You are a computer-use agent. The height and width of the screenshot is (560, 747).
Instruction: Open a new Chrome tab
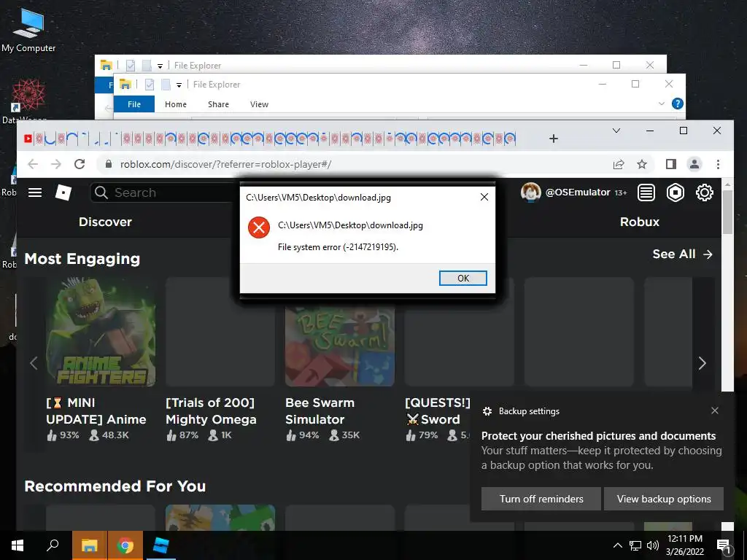(x=553, y=139)
